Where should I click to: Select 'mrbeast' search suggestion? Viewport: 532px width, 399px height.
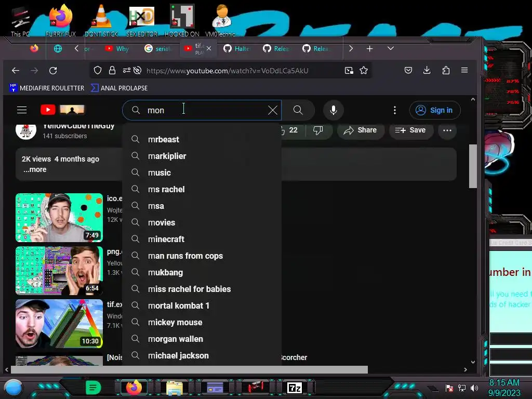[x=202, y=139]
